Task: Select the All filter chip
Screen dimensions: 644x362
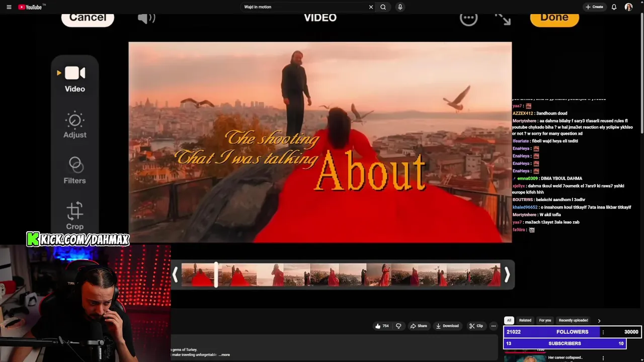Action: 509,320
